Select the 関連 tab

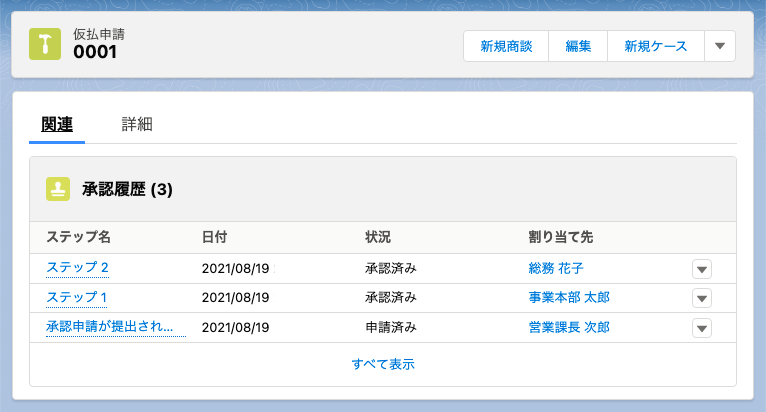point(57,124)
